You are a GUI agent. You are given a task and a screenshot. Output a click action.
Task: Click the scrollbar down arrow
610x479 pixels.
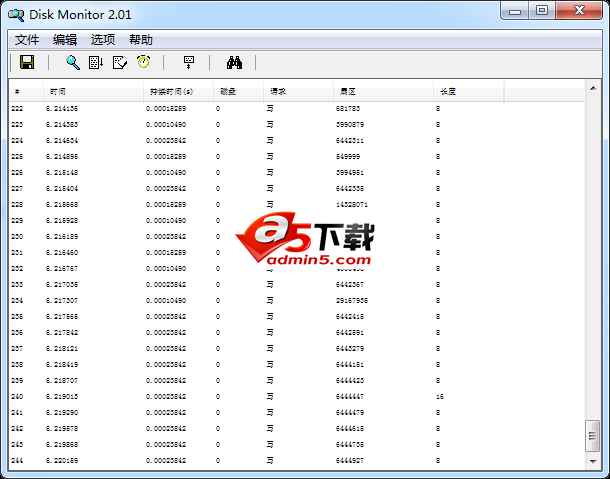[593, 461]
